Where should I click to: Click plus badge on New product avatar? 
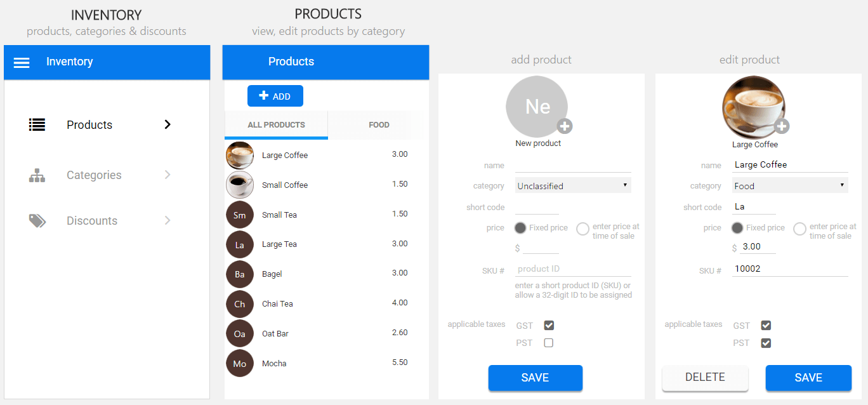click(565, 126)
